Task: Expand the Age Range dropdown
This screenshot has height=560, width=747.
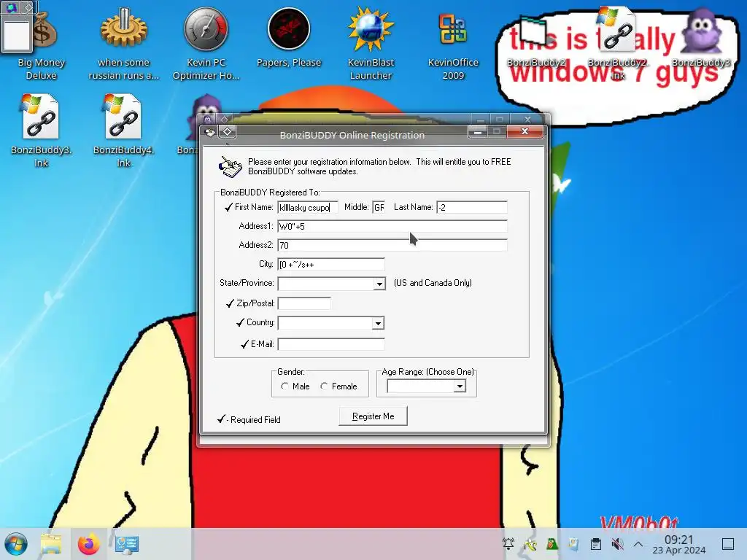Action: (x=460, y=386)
